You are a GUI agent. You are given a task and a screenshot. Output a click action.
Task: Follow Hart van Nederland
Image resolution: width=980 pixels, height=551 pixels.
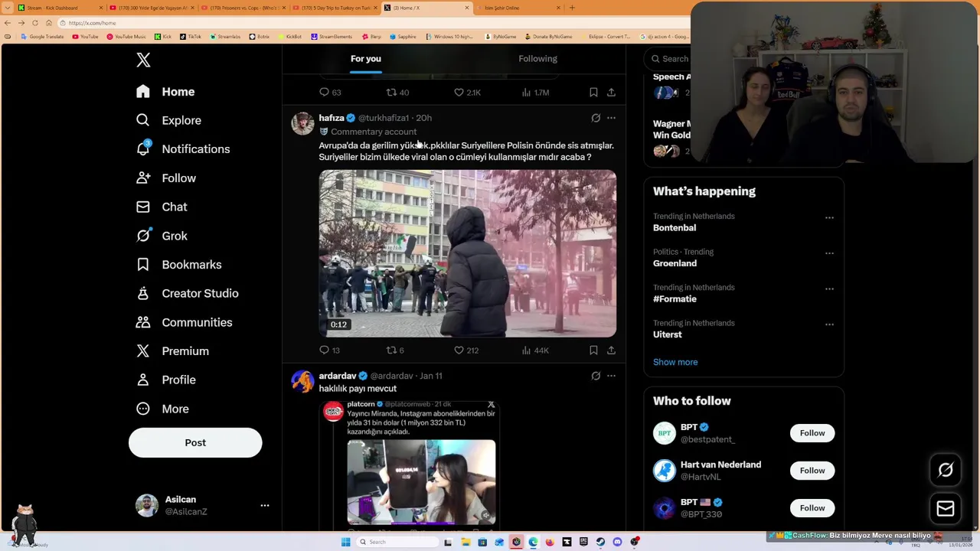tap(812, 471)
